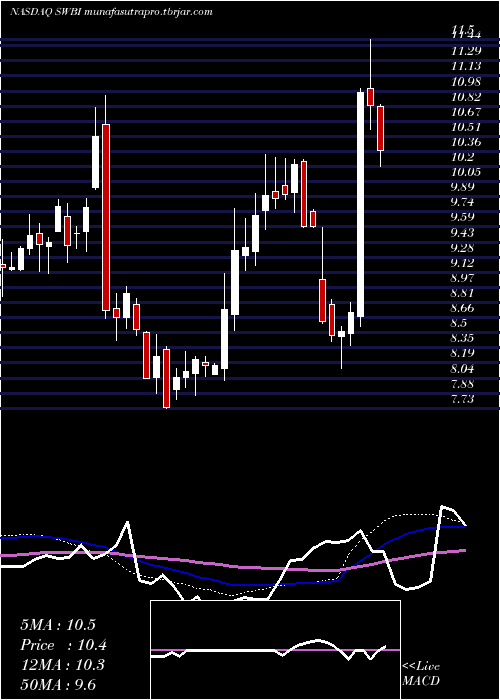The height and width of the screenshot is (700, 500).
Task: Select the 11.29 price axis label
Action: [x=466, y=52]
